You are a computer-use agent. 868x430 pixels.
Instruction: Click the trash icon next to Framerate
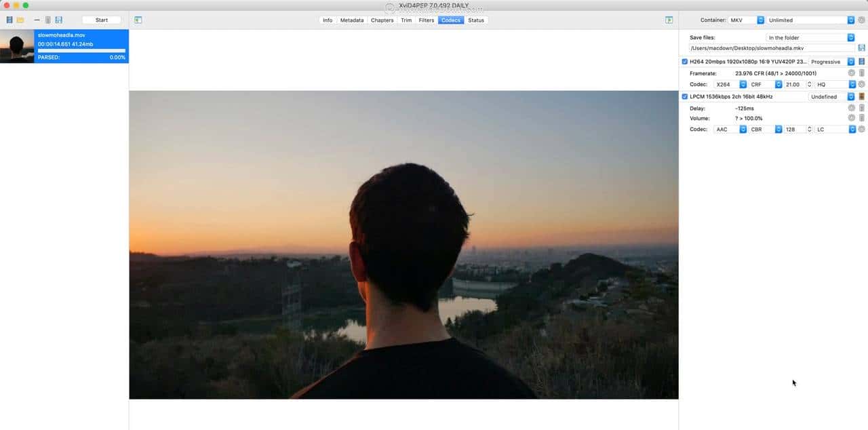[x=862, y=73]
